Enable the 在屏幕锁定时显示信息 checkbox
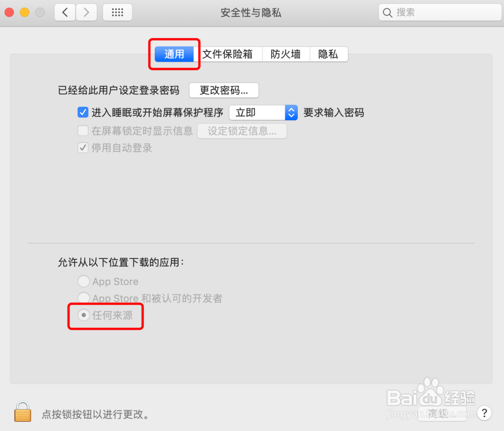The height and width of the screenshot is (431, 504). 83,131
